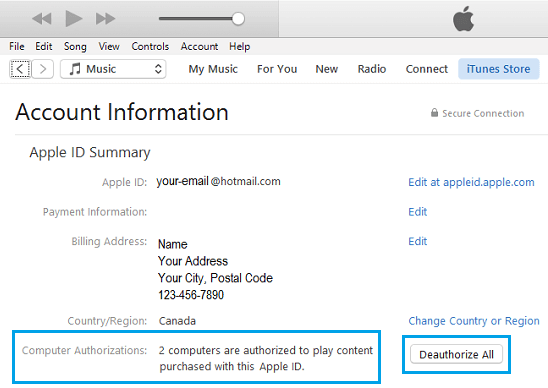The image size is (548, 388).
Task: Click the Apple logo icon
Action: tap(463, 19)
